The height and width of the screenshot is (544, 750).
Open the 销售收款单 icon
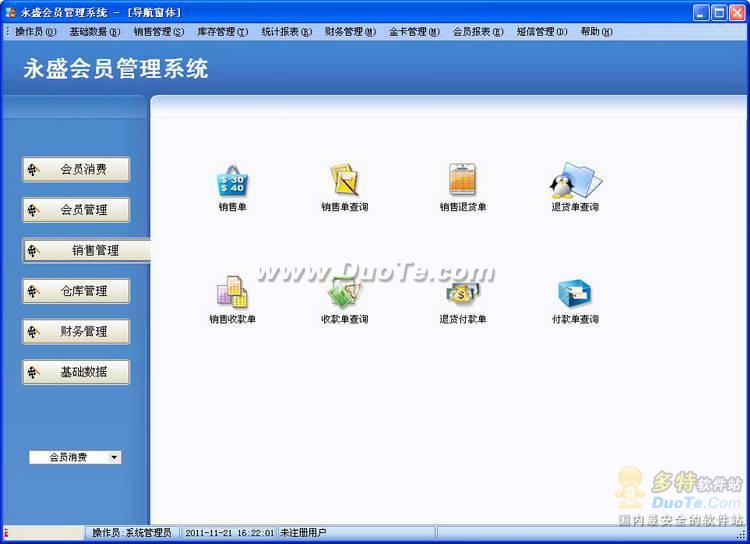(x=232, y=294)
